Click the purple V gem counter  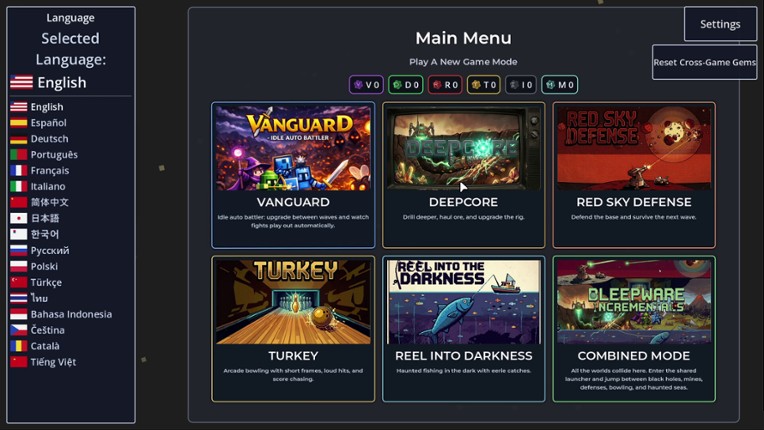366,85
